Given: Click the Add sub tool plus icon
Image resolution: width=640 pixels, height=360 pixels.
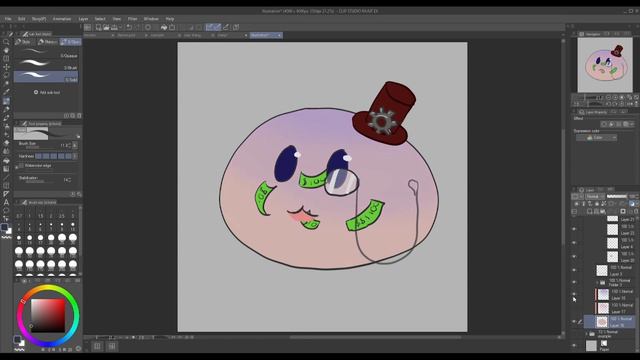Looking at the screenshot, I should pyautogui.click(x=36, y=92).
